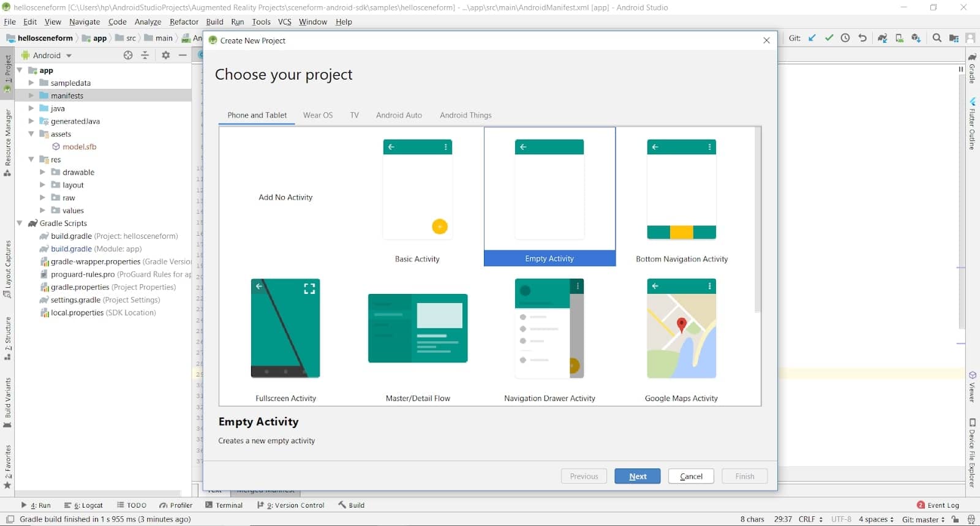Expand drawable folder arrow
The image size is (980, 526).
click(43, 172)
